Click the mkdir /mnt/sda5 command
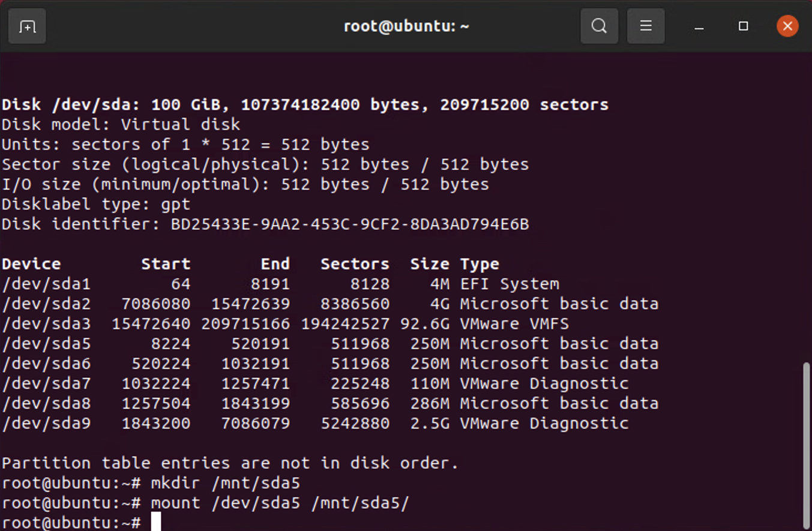Image resolution: width=812 pixels, height=531 pixels. [225, 483]
